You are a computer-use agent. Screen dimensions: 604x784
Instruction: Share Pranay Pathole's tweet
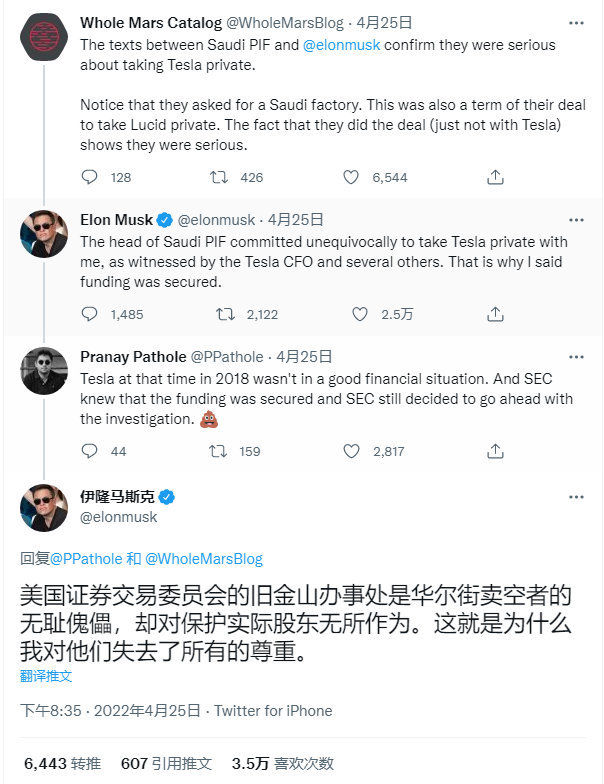pos(495,451)
